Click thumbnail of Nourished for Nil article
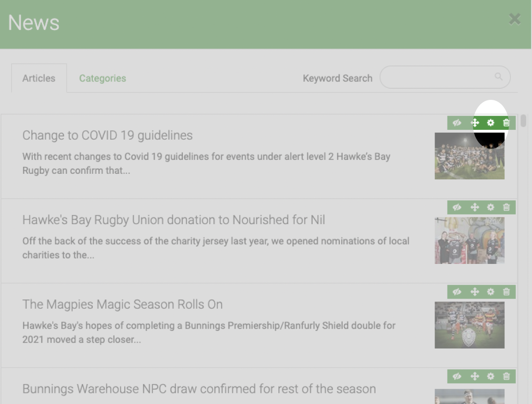The image size is (532, 404). [470, 241]
